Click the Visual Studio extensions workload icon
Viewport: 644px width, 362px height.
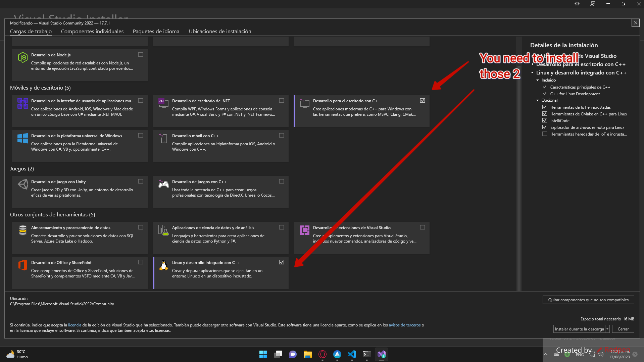(304, 230)
